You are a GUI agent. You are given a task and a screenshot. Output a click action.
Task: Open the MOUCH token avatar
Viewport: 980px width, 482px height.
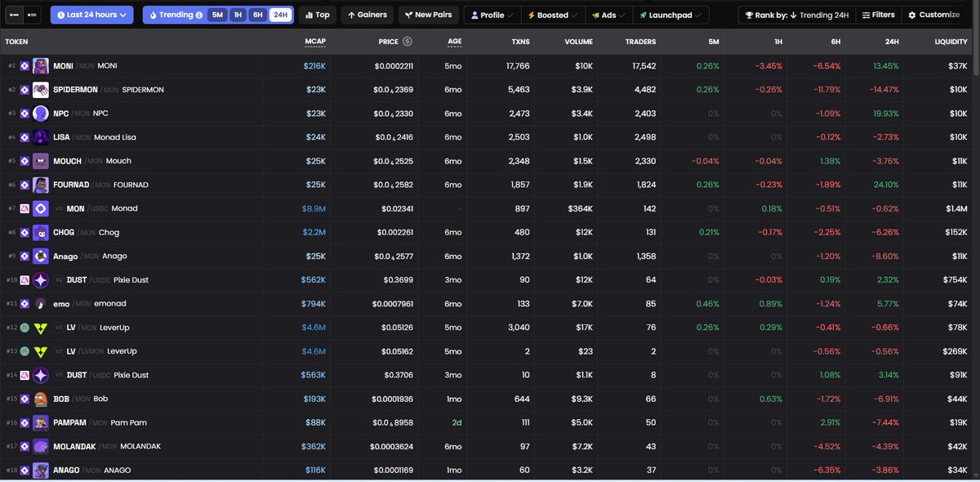41,161
